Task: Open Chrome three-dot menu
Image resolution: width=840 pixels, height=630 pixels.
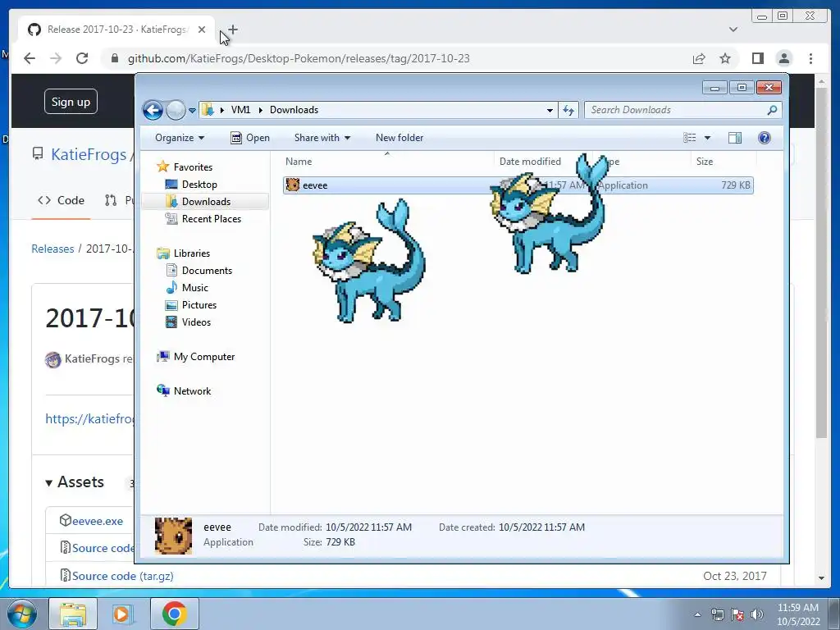Action: tap(811, 58)
